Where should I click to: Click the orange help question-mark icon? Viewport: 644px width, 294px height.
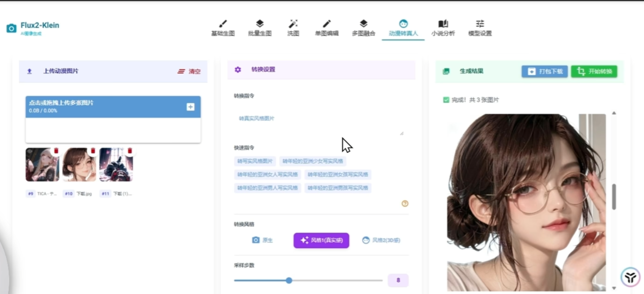(405, 203)
